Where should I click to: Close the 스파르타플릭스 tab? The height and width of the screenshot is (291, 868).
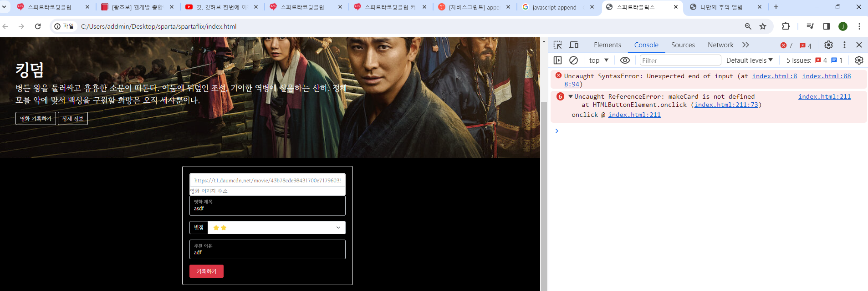pyautogui.click(x=676, y=7)
